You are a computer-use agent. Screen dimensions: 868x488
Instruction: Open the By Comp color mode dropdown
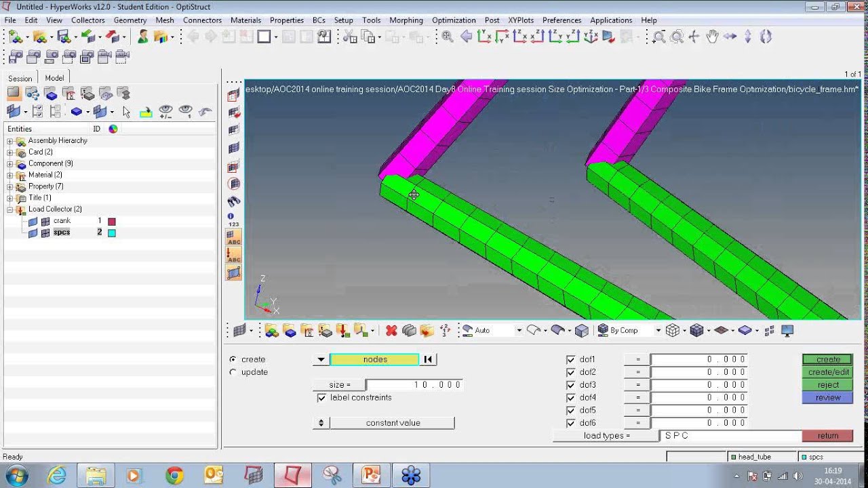658,331
